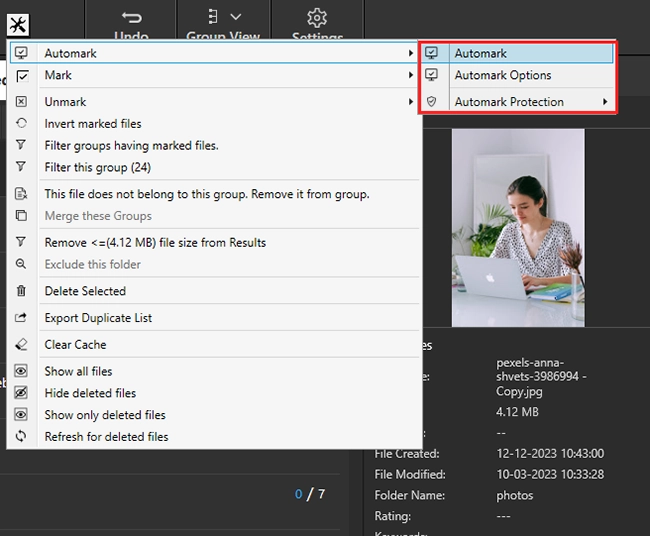The width and height of the screenshot is (650, 536).
Task: Click the Invert marked files circular icon
Action: click(21, 123)
